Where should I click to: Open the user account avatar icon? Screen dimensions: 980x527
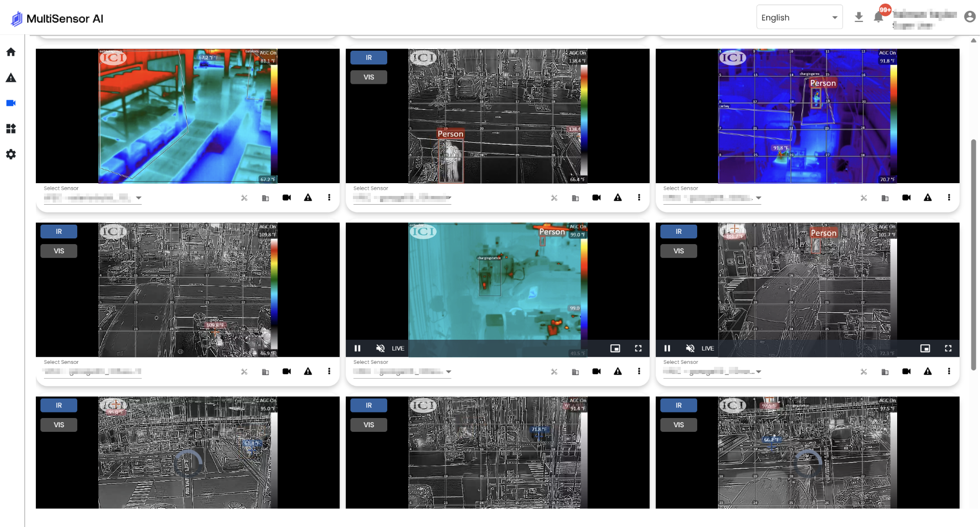click(969, 17)
